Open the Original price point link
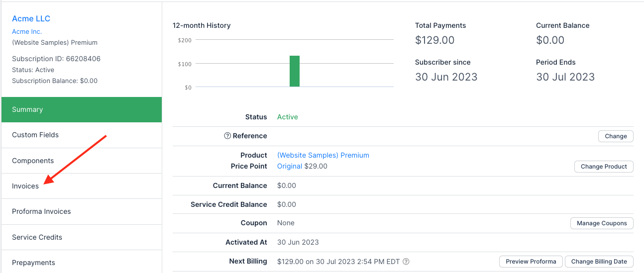Image resolution: width=644 pixels, height=273 pixels. pyautogui.click(x=289, y=166)
